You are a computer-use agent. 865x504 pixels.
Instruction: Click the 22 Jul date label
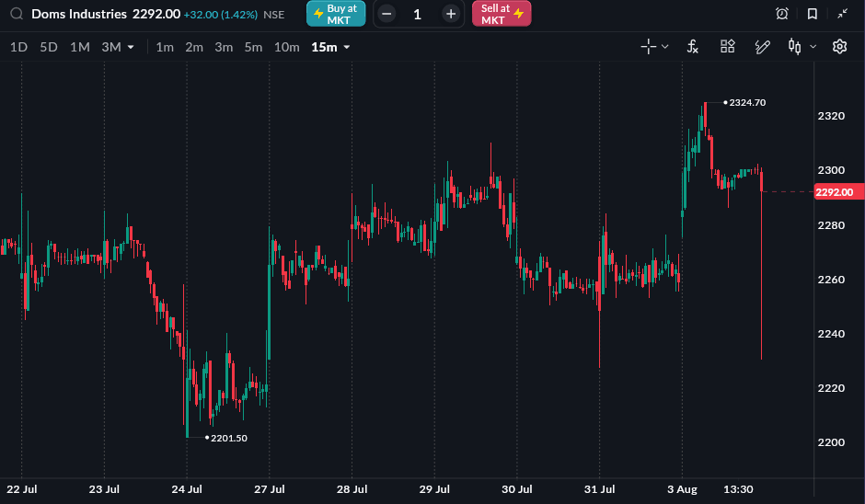point(21,489)
